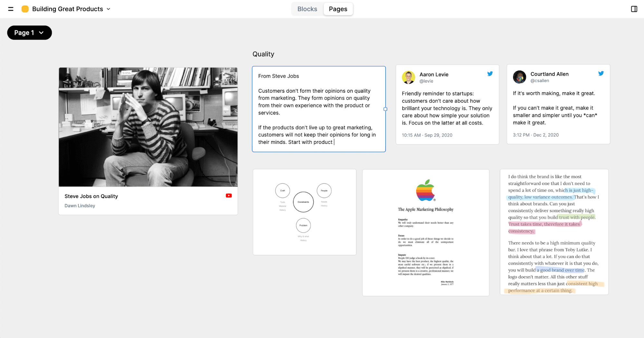Open the hamburger menu icon
Image resolution: width=644 pixels, height=338 pixels.
click(x=11, y=9)
